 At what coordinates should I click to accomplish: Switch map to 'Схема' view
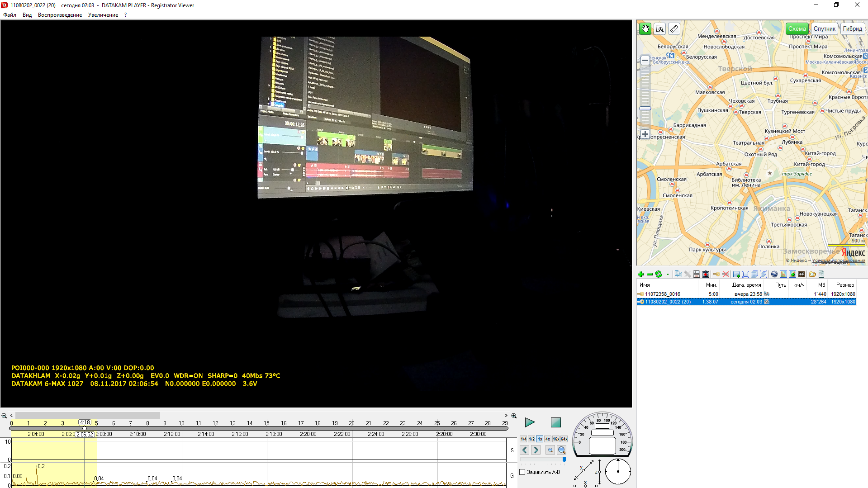click(797, 28)
